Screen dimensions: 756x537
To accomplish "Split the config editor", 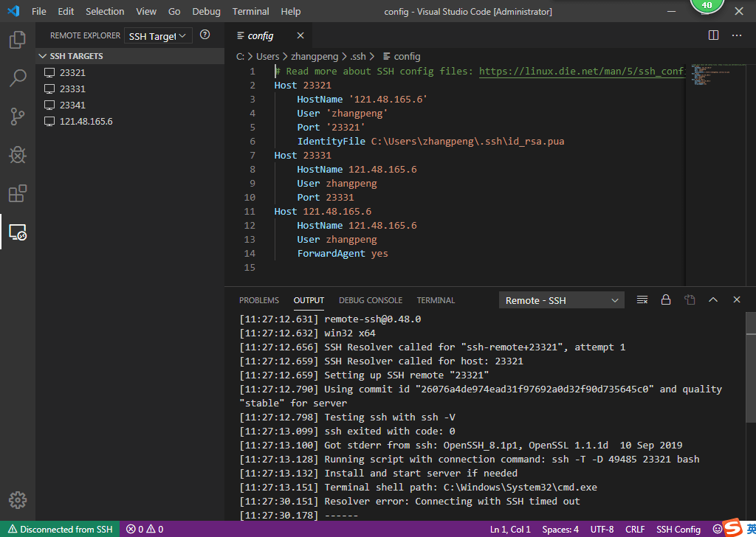I will click(713, 35).
